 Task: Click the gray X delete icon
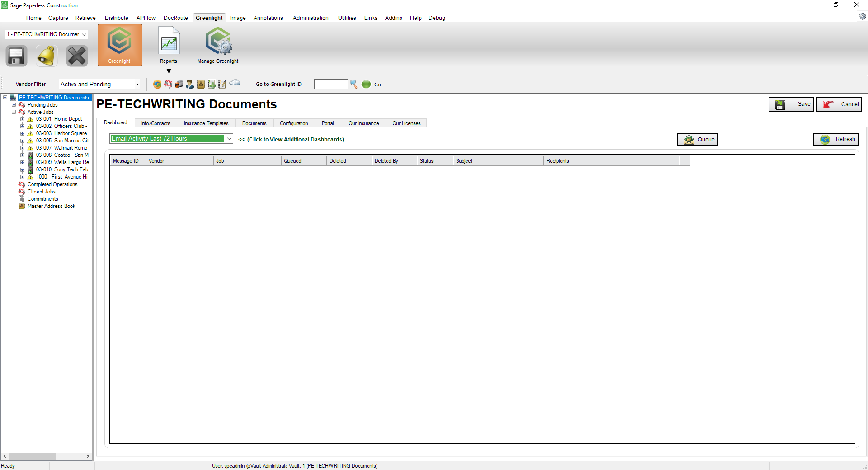pyautogui.click(x=77, y=56)
